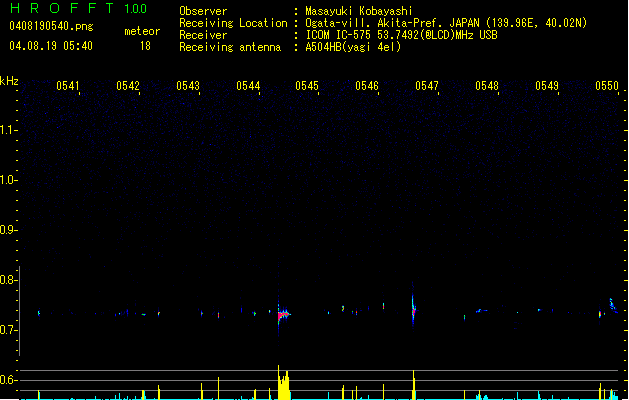Click the date stamp 04.08.19 05:40

(x=51, y=46)
